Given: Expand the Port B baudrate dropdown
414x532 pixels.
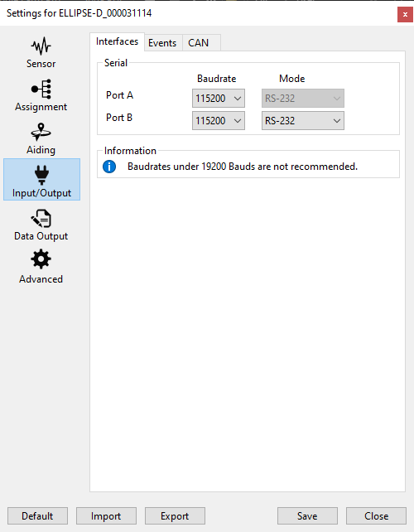Looking at the screenshot, I should 219,121.
